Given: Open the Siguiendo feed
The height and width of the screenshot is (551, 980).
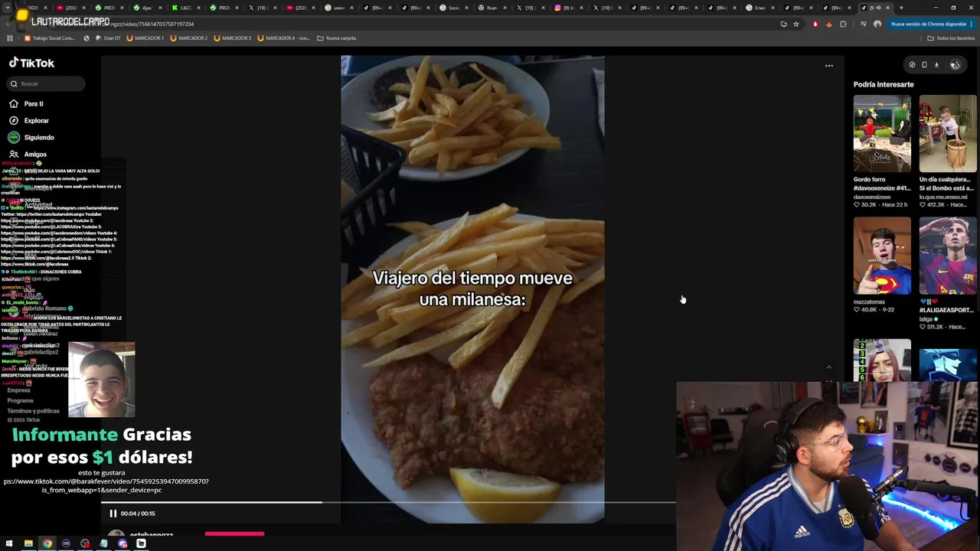Looking at the screenshot, I should [38, 137].
